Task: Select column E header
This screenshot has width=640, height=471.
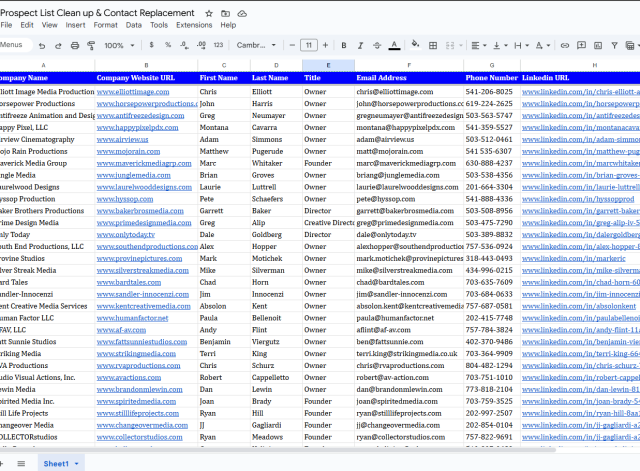Action: click(328, 65)
